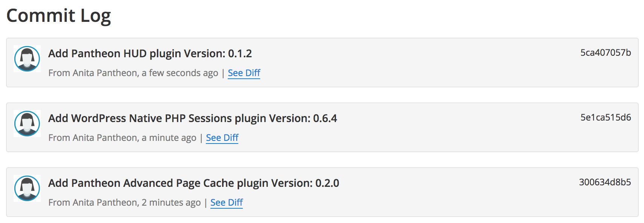Select the Add Pantheon HUD plugin commit title
Image resolution: width=644 pixels, height=223 pixels.
150,53
